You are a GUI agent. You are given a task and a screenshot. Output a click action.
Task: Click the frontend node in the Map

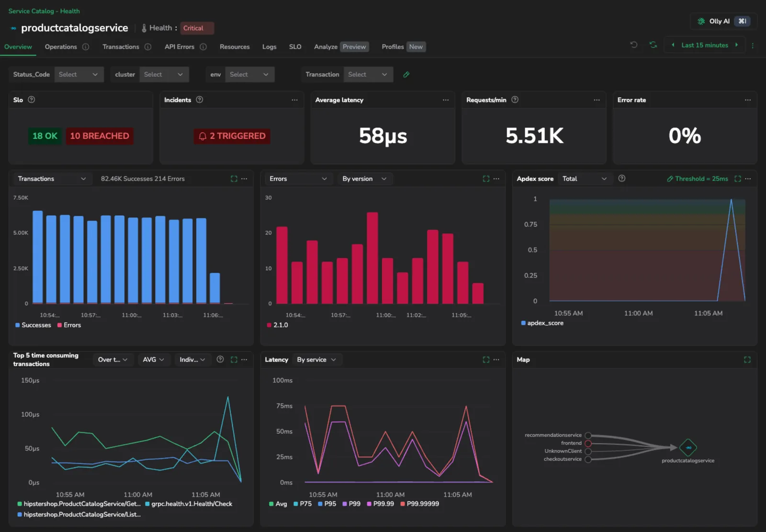pyautogui.click(x=588, y=443)
